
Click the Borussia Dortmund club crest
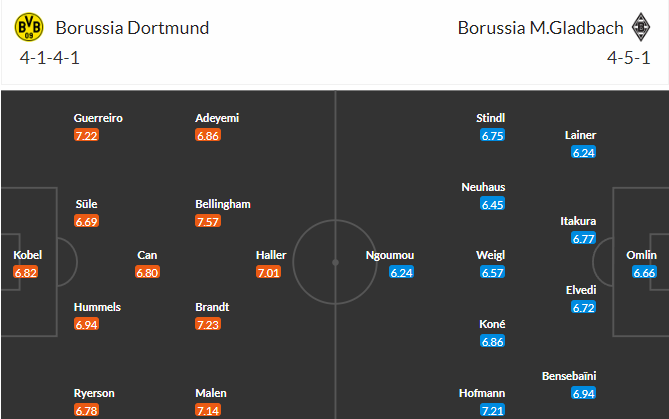29,27
